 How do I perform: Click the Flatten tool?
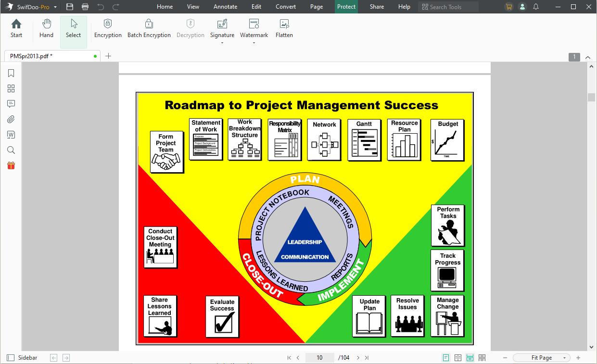pyautogui.click(x=284, y=29)
